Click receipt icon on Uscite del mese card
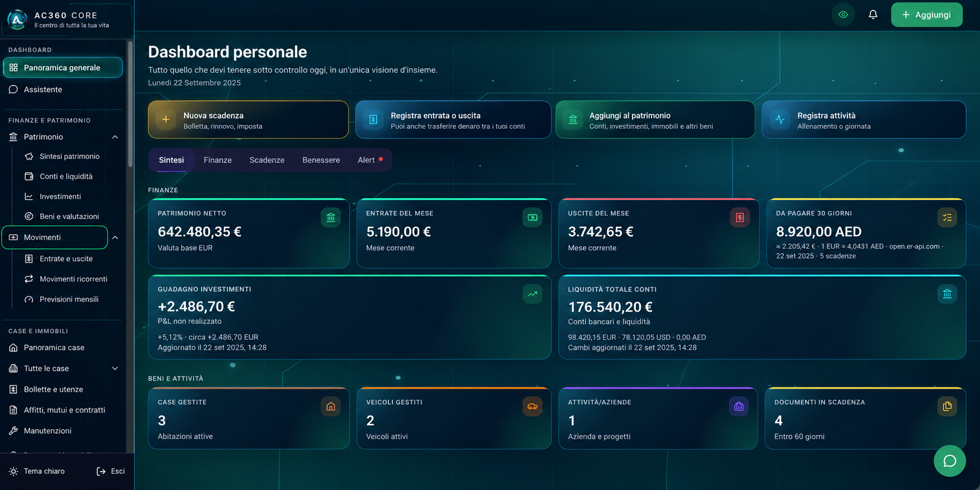 [740, 217]
